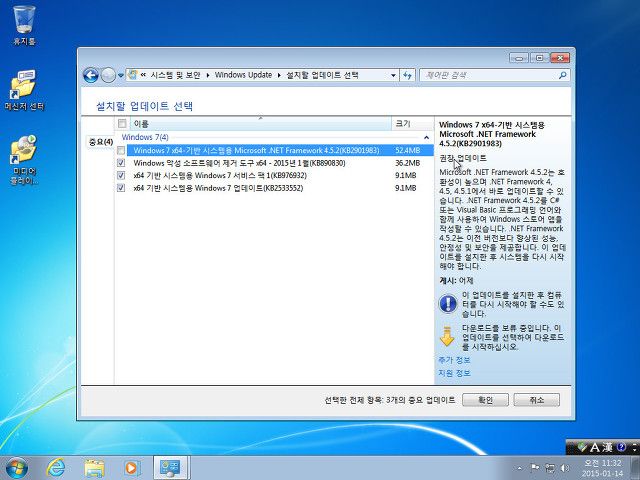Minimize the Windows Update window

click(519, 58)
